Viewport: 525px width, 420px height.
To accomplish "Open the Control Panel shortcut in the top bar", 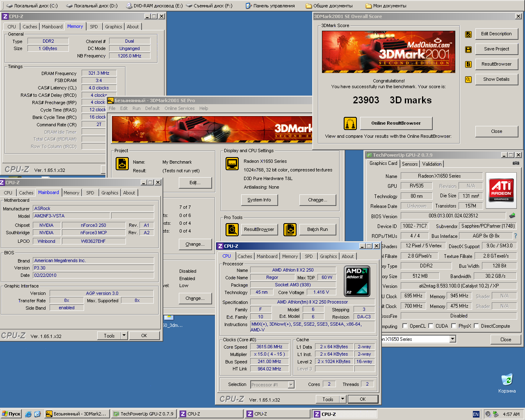I will pos(270,6).
